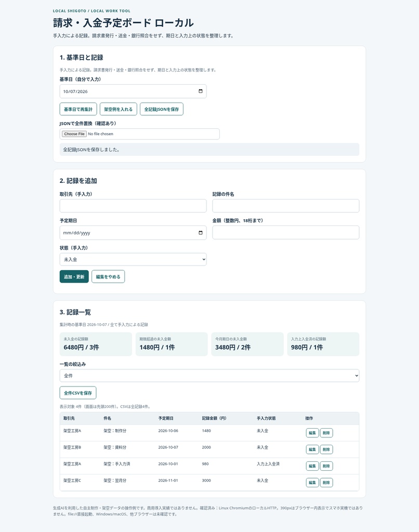Click the summary value 1480円 / 1件
Viewport: 419px width, 532px height.
pos(157,348)
